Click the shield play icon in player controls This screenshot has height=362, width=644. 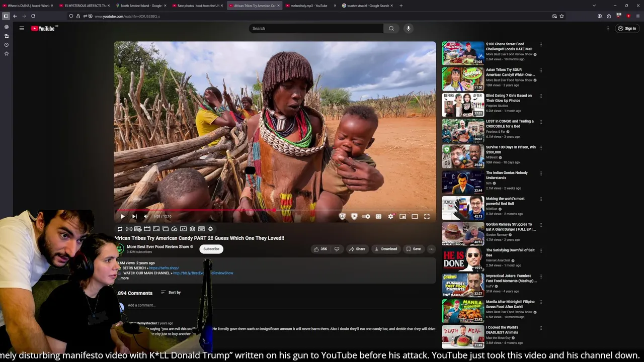coord(354,216)
